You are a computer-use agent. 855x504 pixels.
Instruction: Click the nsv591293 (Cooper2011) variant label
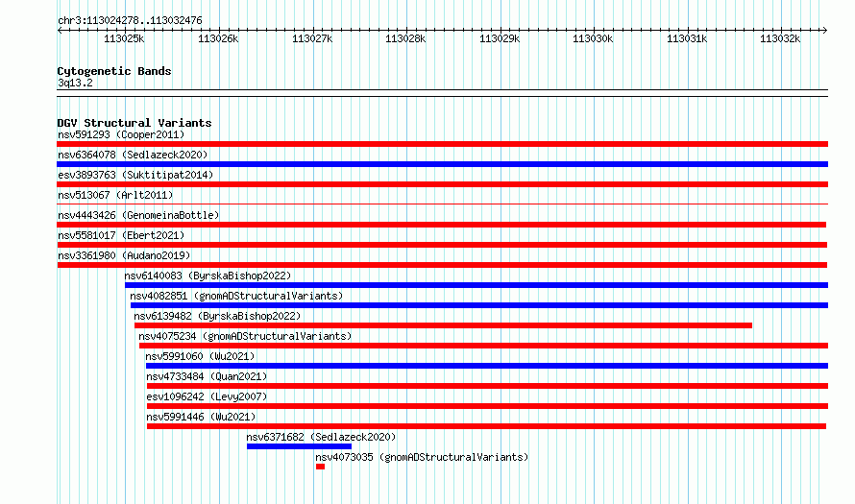121,134
